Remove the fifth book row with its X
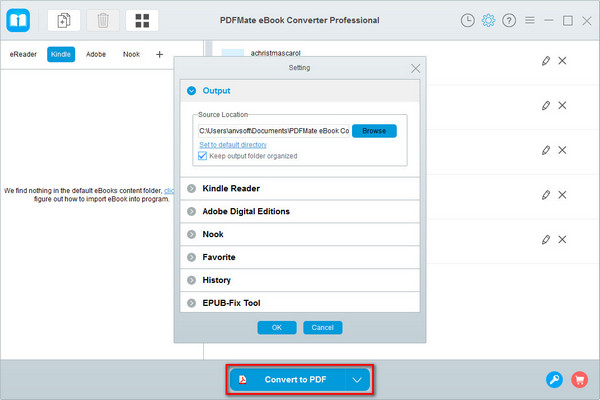Viewport: 600px width, 400px height. click(562, 240)
